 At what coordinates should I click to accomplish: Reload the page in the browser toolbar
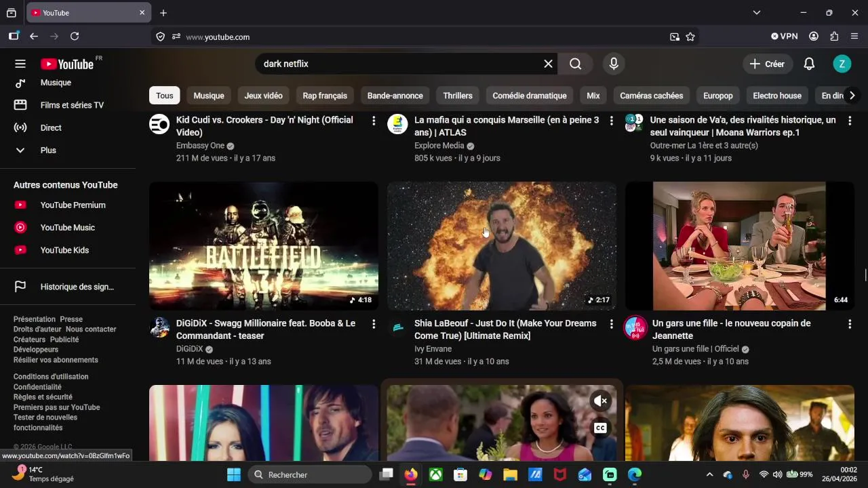coord(75,37)
